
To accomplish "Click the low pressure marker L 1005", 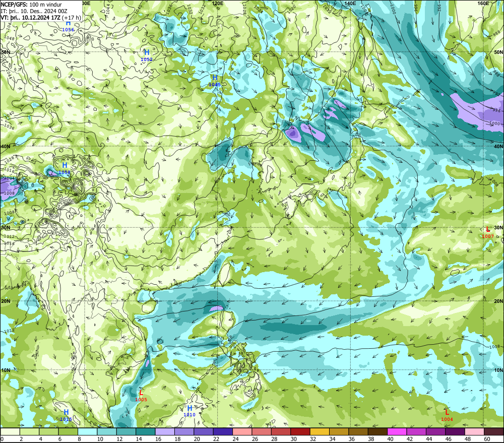I will pos(141,396).
